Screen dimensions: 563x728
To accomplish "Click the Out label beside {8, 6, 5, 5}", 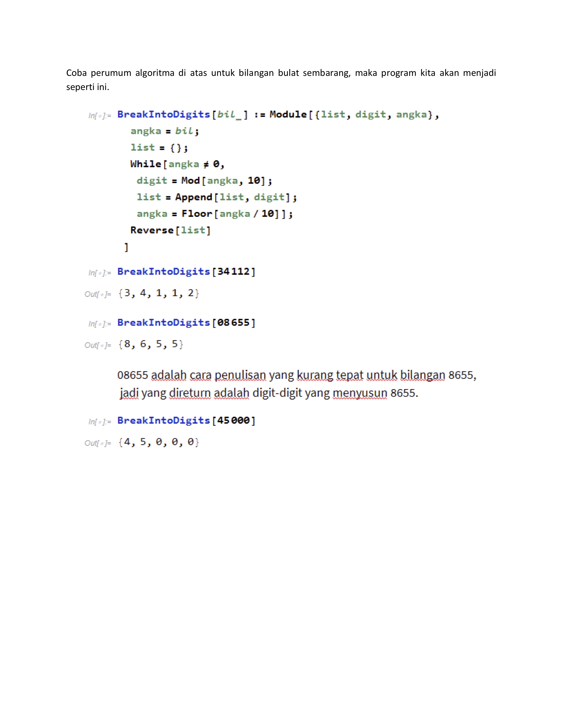I will point(98,345).
